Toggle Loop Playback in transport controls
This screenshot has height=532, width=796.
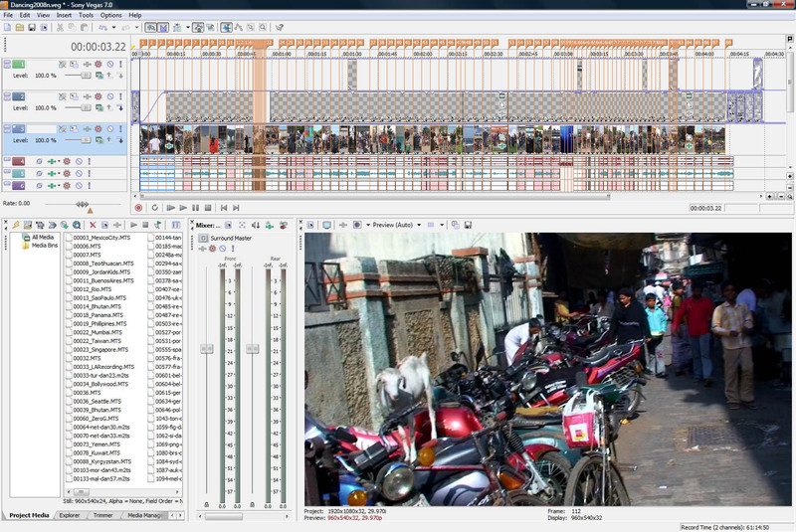click(x=153, y=207)
